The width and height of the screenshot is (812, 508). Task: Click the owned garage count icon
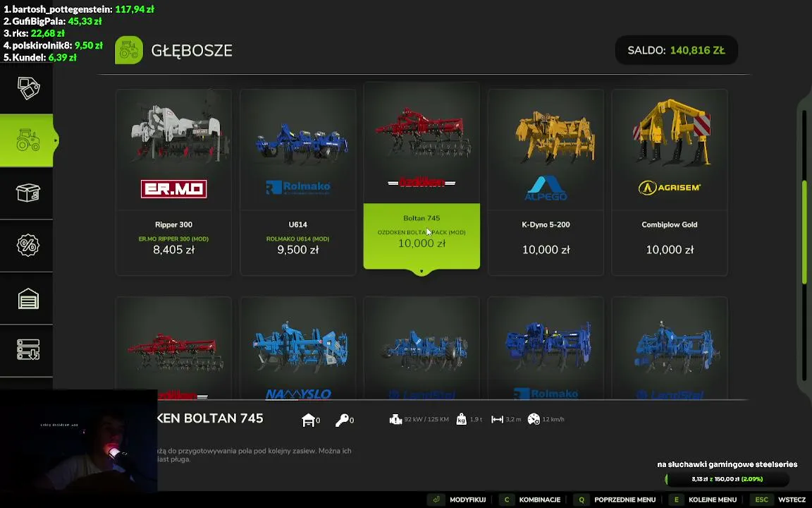point(308,420)
